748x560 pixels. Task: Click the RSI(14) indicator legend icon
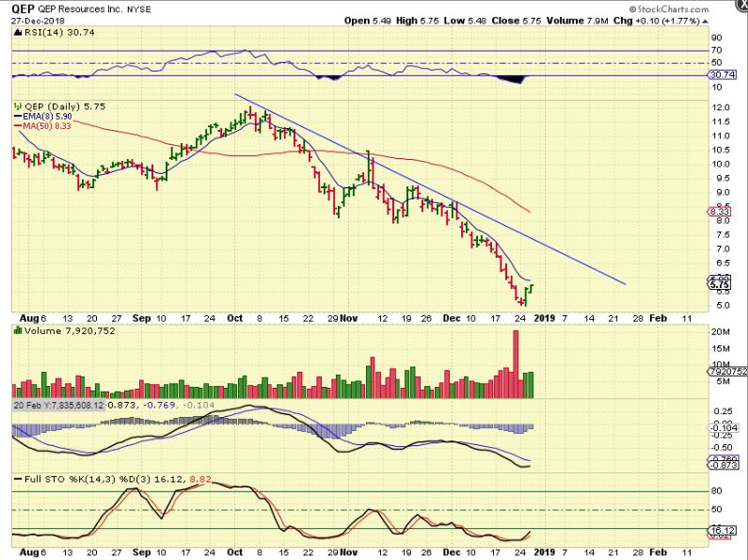pyautogui.click(x=18, y=32)
